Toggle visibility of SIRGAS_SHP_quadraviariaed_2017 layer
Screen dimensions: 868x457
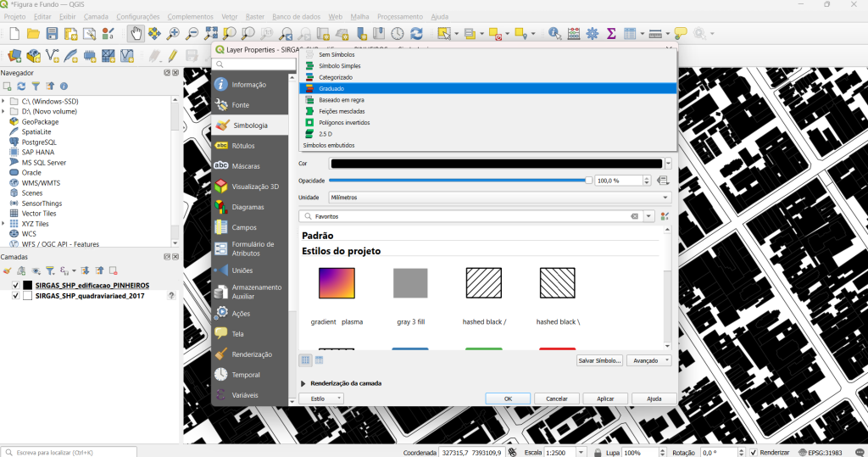coord(15,296)
